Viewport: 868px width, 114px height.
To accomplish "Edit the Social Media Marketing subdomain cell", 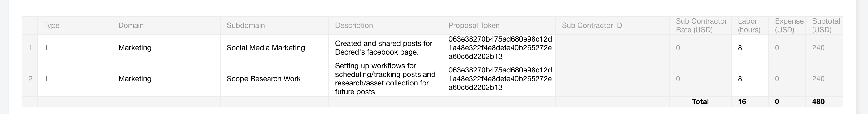I will 274,48.
